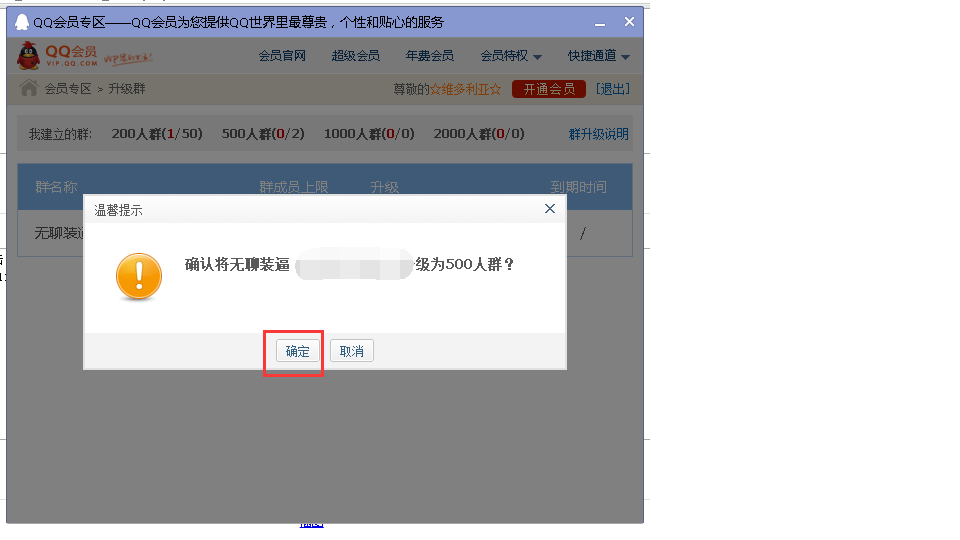Click the 1000人群(0/0) text
The width and height of the screenshot is (960, 540).
click(x=369, y=133)
